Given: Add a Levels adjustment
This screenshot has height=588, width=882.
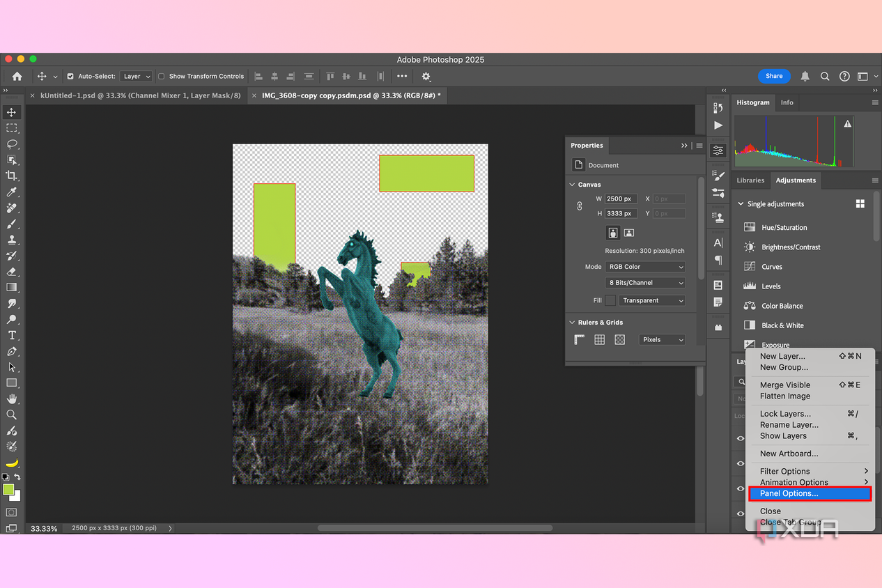Looking at the screenshot, I should tap(762, 286).
